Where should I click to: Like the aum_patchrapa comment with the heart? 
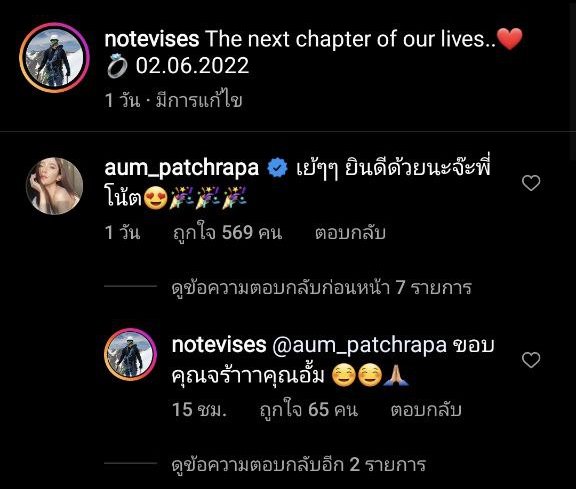coord(531,183)
